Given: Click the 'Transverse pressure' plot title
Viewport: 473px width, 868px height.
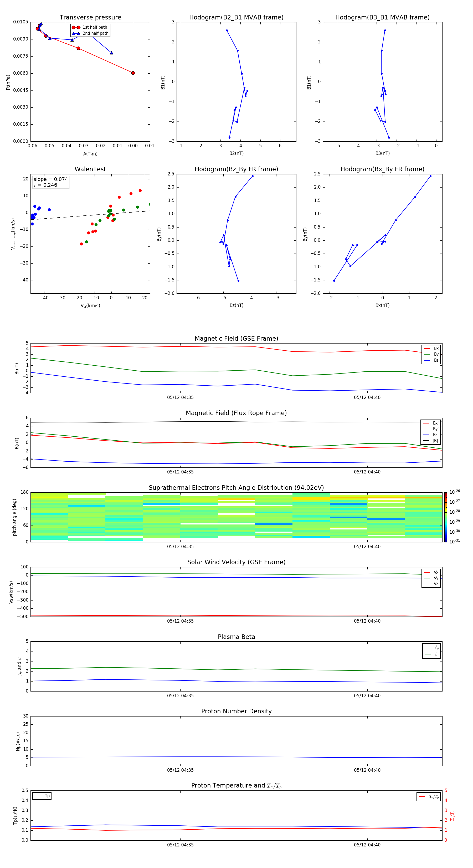Looking at the screenshot, I should pyautogui.click(x=90, y=18).
